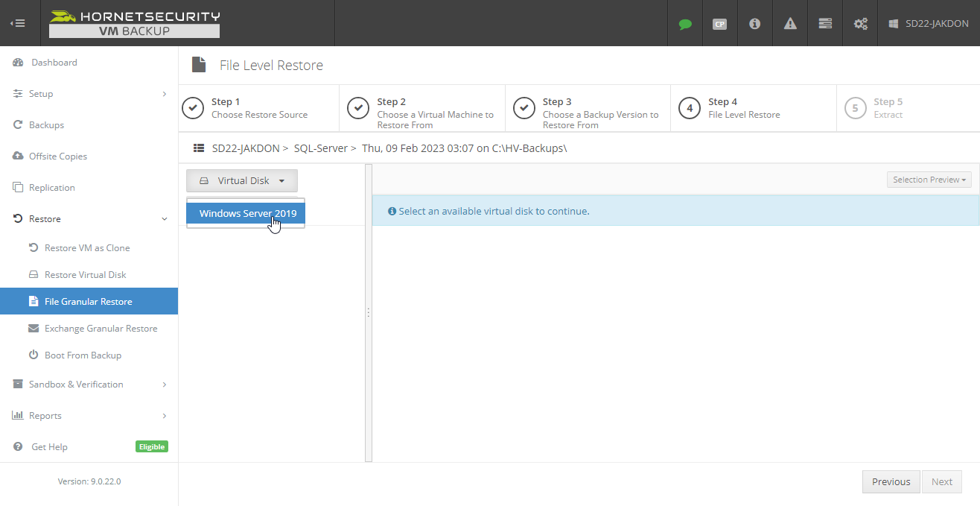
Task: Select the Windows Server 2019 virtual disk
Action: point(246,212)
